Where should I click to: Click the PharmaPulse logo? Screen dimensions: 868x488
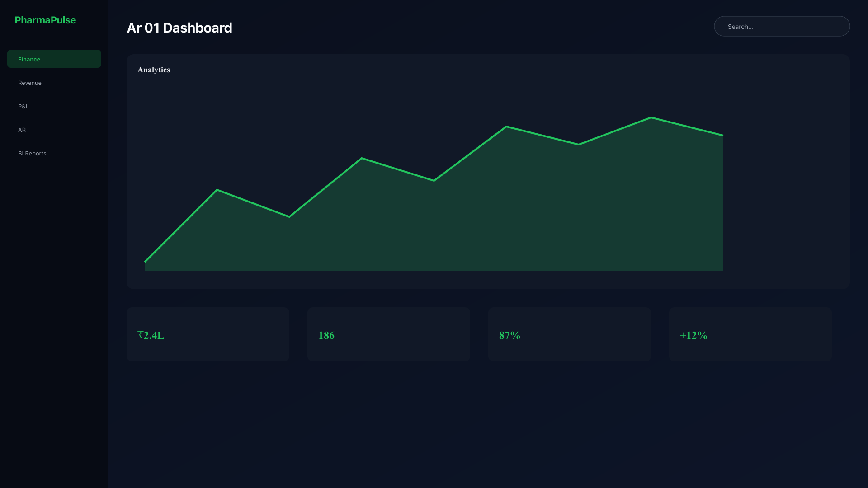[45, 20]
